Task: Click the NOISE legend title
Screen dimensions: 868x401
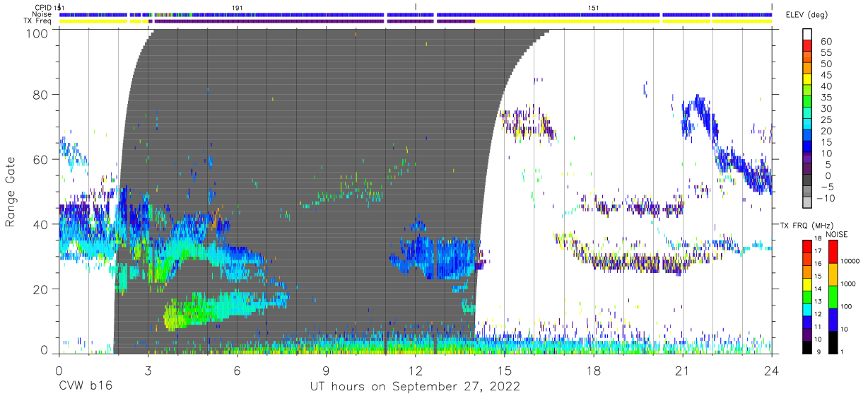Action: pos(837,233)
